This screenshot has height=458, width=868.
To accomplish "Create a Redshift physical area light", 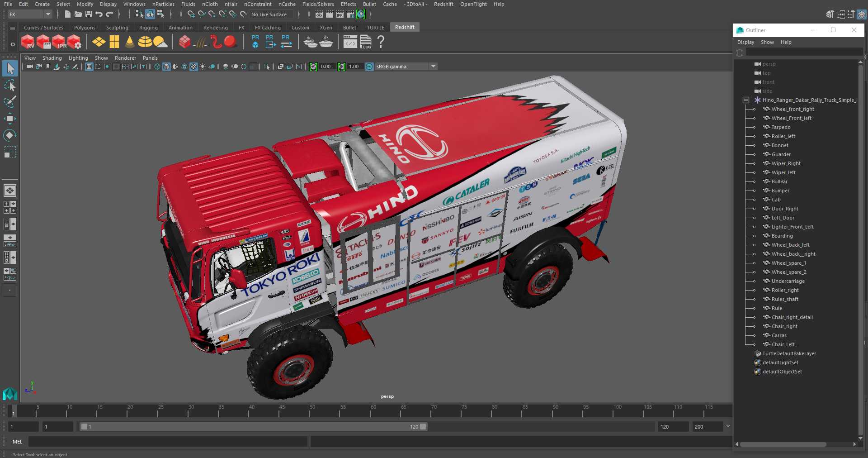I will pos(99,42).
